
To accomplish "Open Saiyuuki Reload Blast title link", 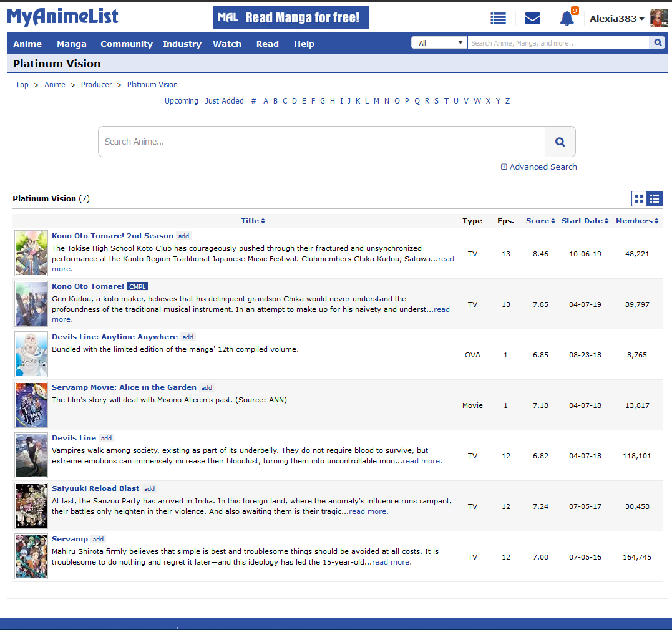I will 95,488.
